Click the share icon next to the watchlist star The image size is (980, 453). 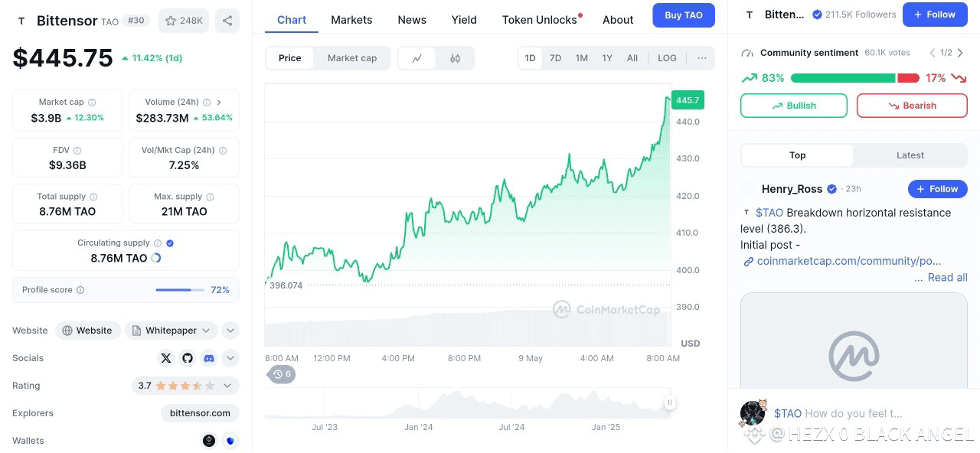click(x=227, y=21)
